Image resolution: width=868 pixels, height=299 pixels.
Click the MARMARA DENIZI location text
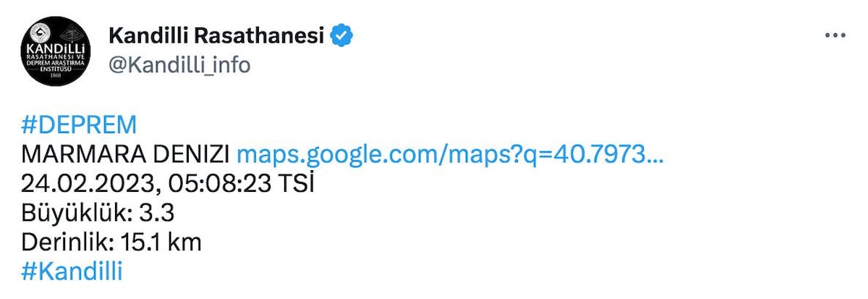coord(125,154)
